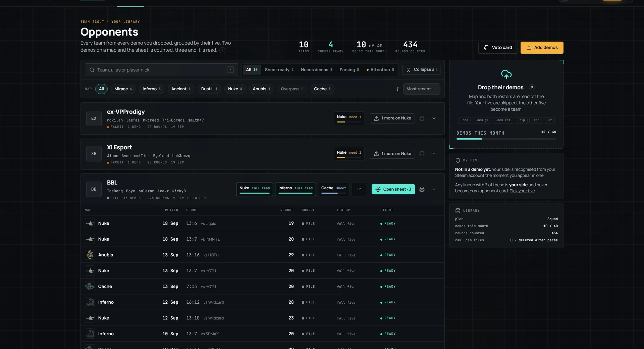Follow the Pick your five link
Screen dimensions: 644x349
click(x=522, y=191)
